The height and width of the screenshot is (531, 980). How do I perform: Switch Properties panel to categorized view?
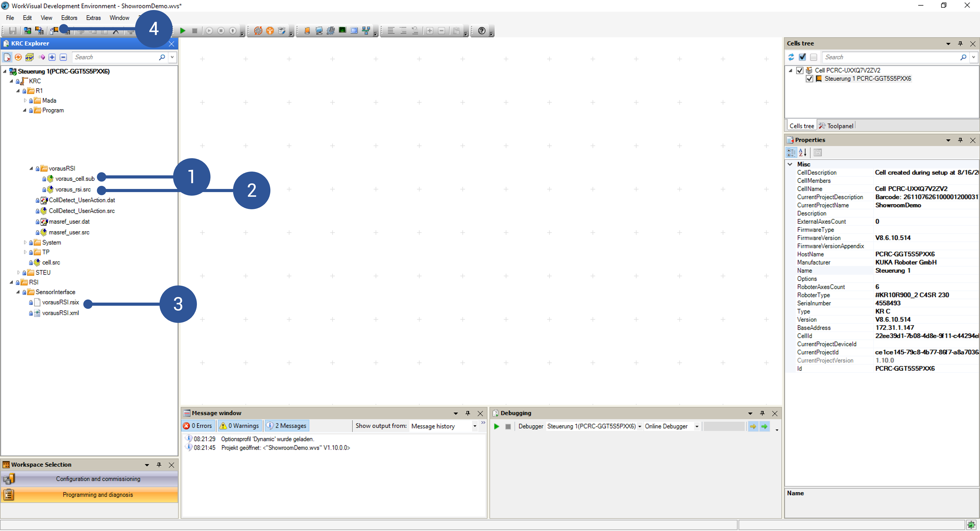point(791,152)
